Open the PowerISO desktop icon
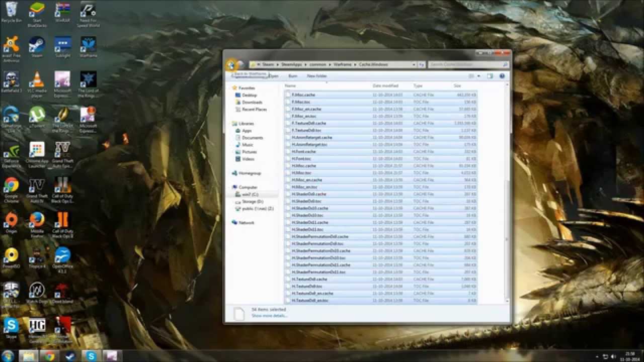 pyautogui.click(x=11, y=258)
